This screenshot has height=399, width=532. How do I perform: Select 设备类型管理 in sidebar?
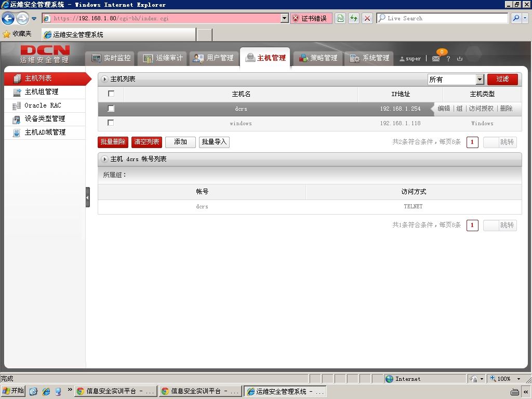[x=45, y=119]
